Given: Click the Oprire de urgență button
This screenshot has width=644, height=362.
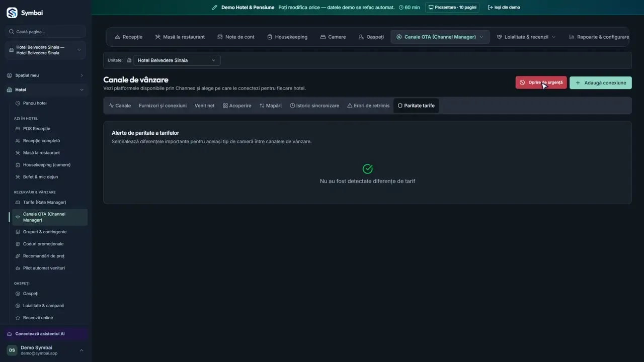Looking at the screenshot, I should pyautogui.click(x=541, y=82).
